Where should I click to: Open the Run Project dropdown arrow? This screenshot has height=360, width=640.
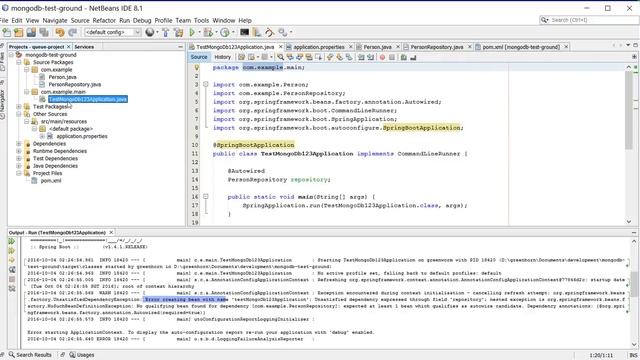(200, 32)
